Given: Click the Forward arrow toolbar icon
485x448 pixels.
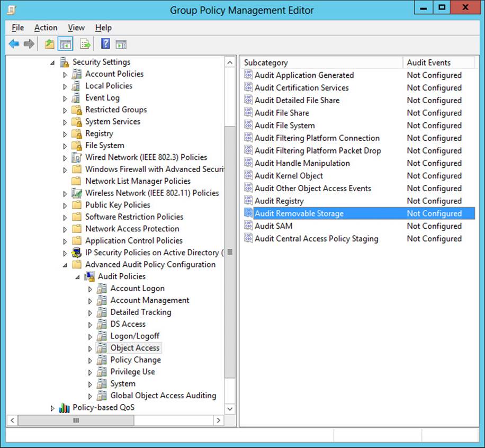Looking at the screenshot, I should (29, 44).
